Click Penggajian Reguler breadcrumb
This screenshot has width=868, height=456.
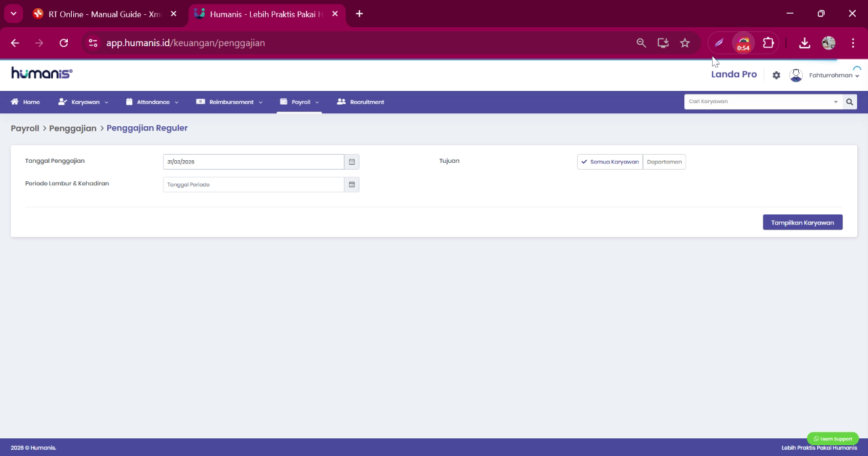(147, 128)
